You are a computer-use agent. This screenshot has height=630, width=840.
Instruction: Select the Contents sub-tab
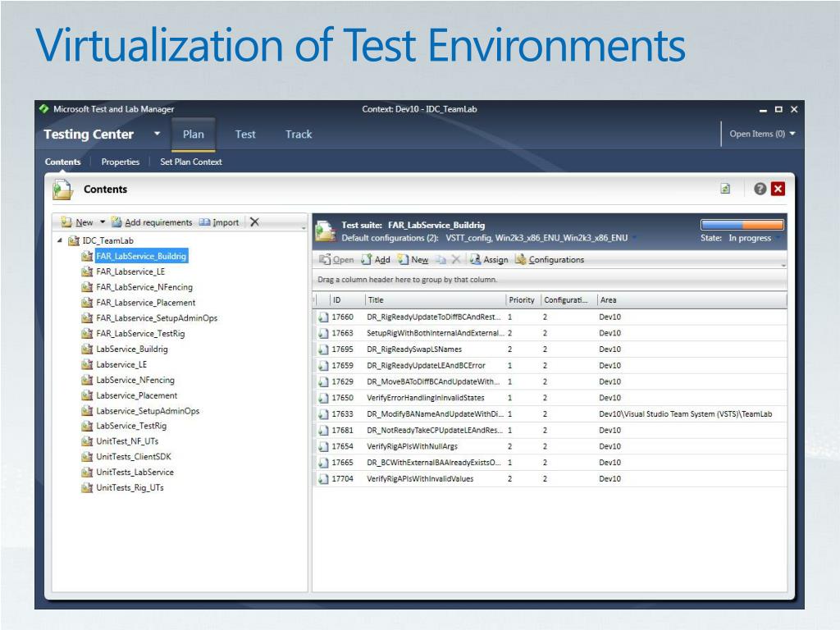[62, 162]
